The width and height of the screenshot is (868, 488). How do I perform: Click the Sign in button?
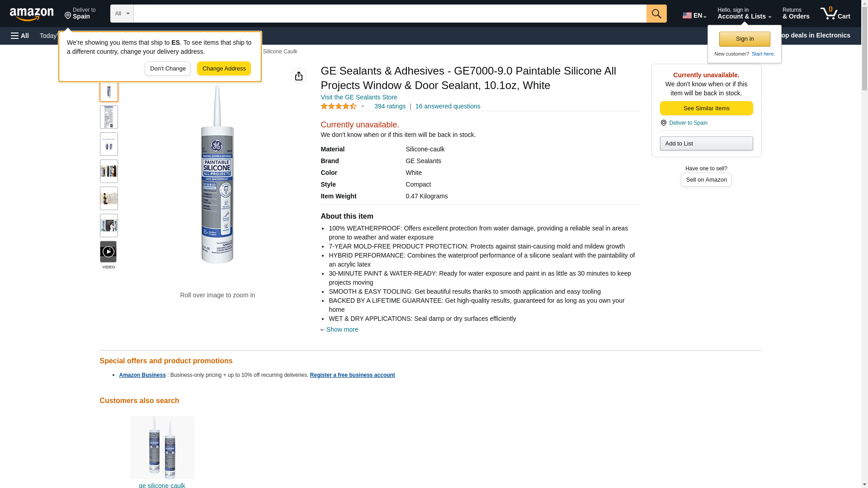click(x=744, y=39)
